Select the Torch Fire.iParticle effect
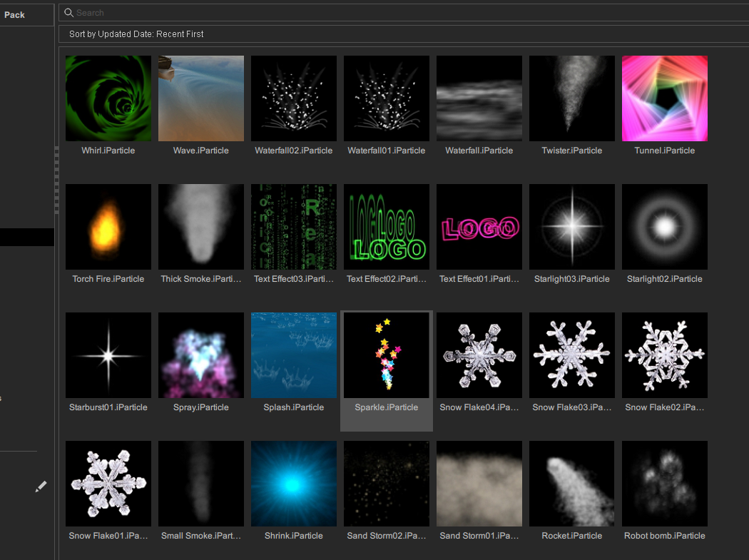 tap(108, 227)
